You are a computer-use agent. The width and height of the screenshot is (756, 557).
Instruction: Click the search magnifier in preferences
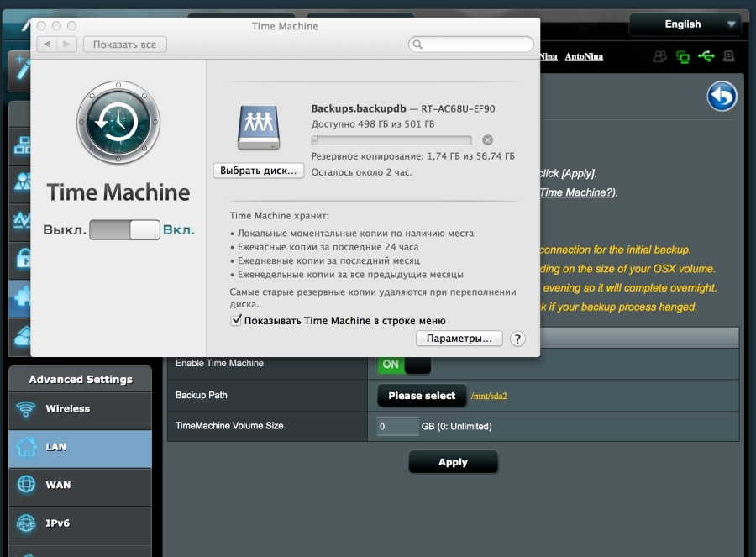click(417, 45)
